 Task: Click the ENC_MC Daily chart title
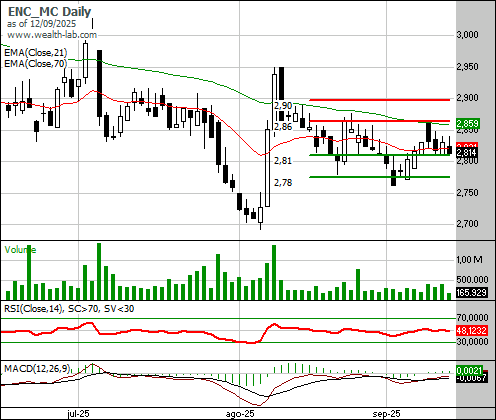(x=49, y=12)
